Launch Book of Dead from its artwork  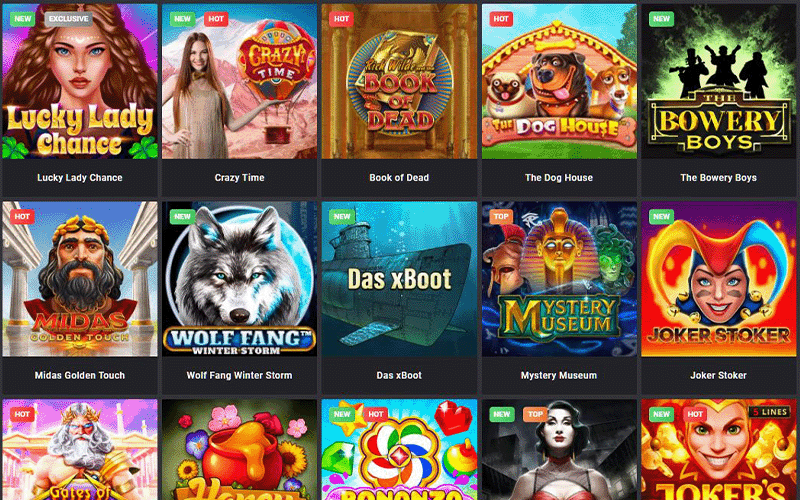point(399,81)
